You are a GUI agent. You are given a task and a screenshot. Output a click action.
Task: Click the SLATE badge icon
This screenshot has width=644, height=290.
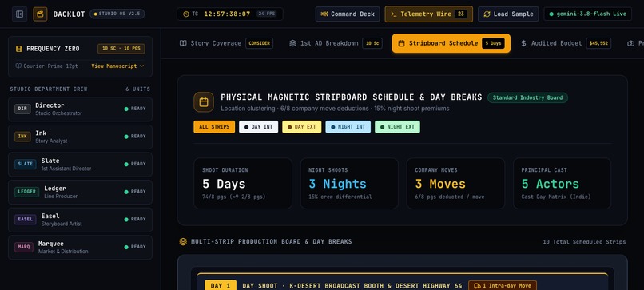[26, 164]
